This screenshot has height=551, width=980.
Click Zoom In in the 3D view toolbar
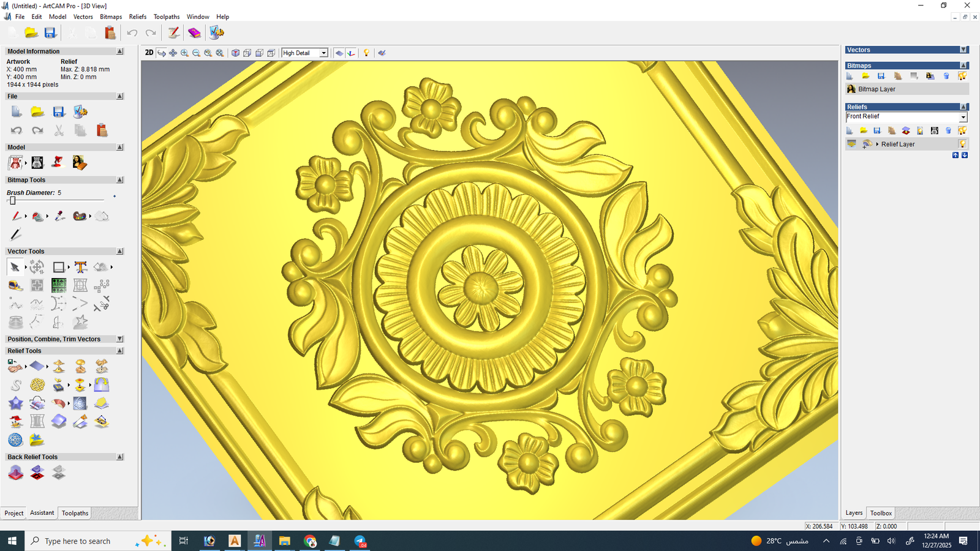pyautogui.click(x=184, y=53)
